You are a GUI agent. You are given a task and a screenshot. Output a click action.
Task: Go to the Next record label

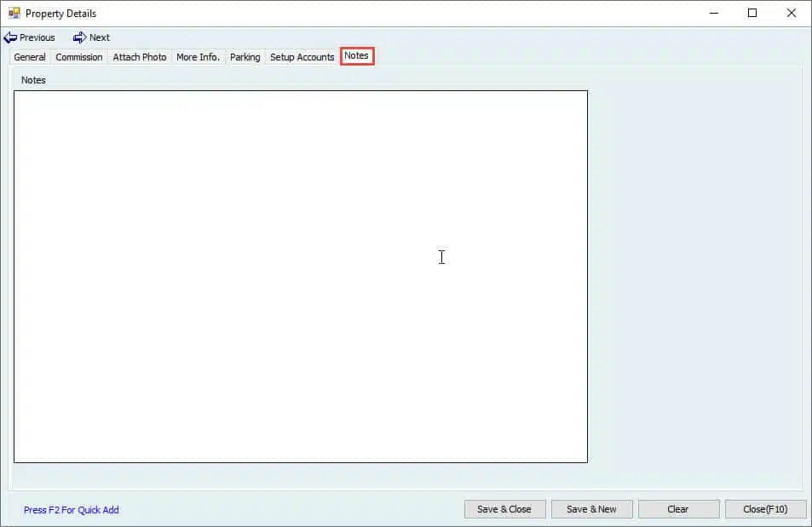[x=100, y=37]
